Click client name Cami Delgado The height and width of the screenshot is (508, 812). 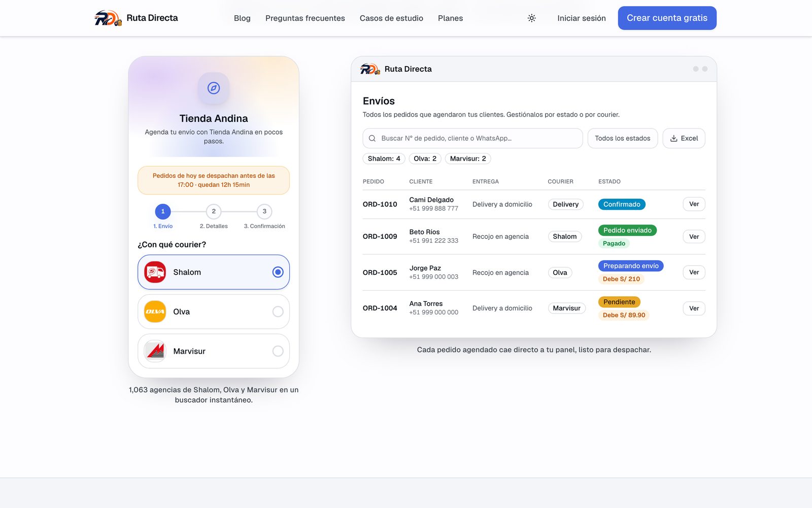[431, 200]
